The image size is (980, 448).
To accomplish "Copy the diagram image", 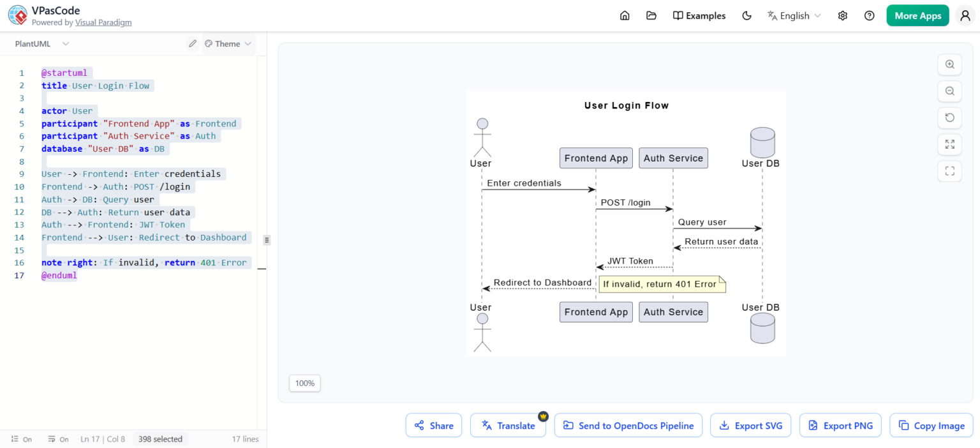I will 932,426.
